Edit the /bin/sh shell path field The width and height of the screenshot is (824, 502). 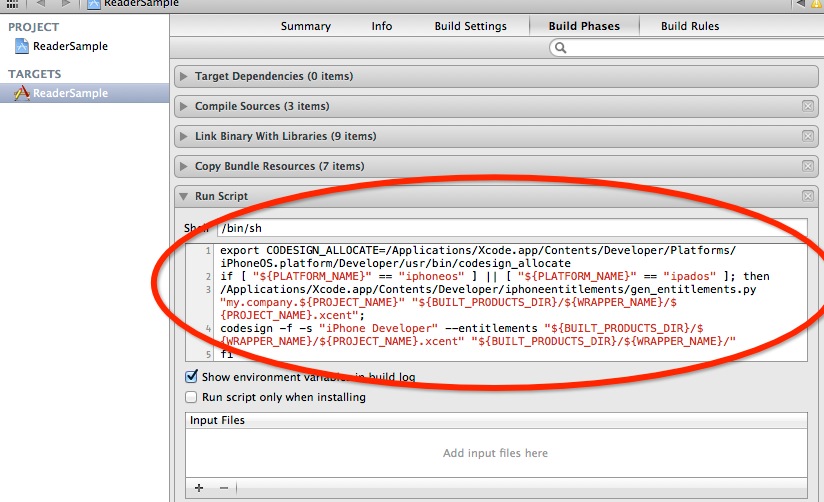click(512, 228)
